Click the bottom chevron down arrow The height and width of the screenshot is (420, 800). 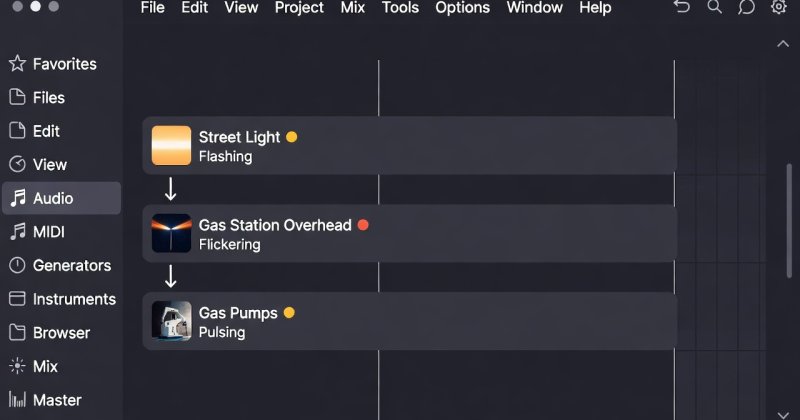point(783,415)
